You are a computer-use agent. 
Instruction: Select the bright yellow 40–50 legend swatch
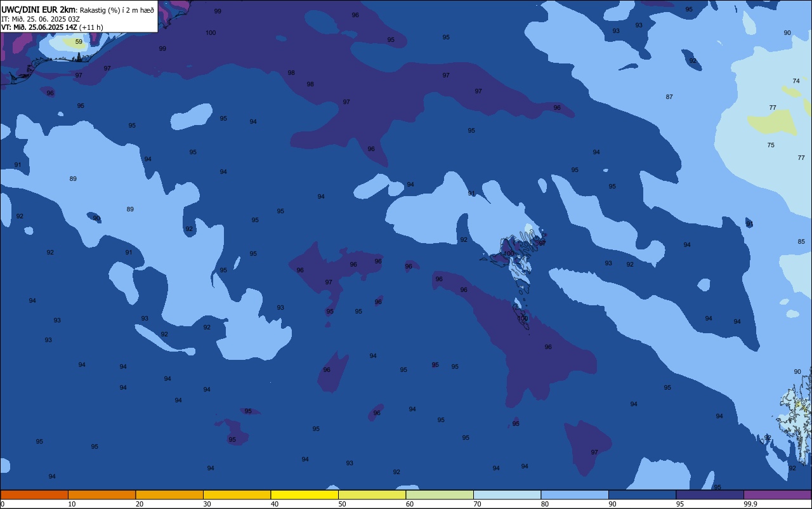coord(304,494)
